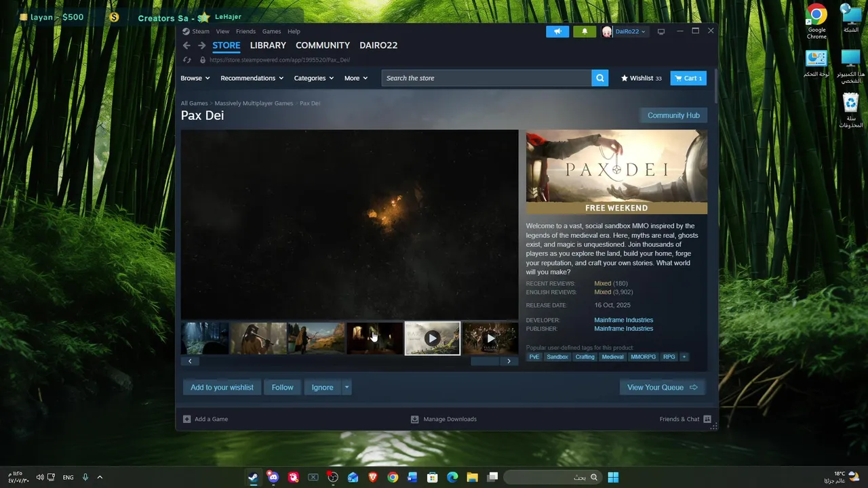Open the volume icon in system tray

(40, 477)
